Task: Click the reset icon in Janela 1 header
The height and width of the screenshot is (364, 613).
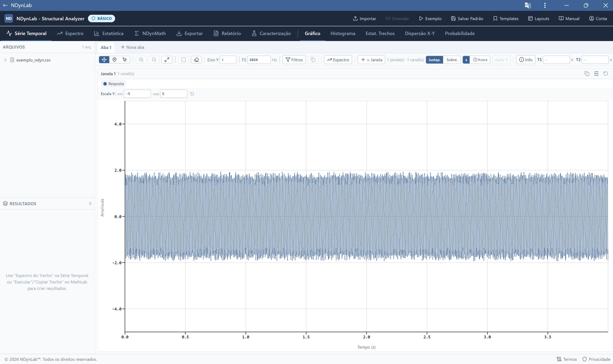Action: (x=606, y=74)
